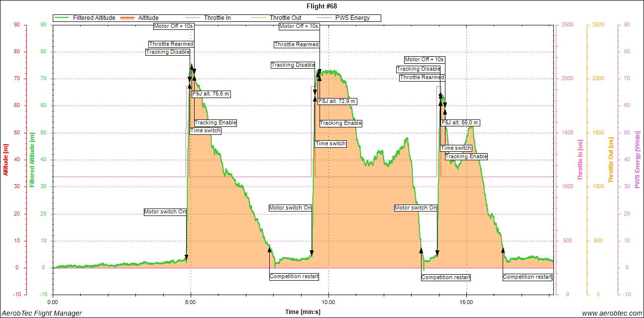The height and width of the screenshot is (318, 644).
Task: Select the Throttle Out legend entry
Action: point(278,18)
